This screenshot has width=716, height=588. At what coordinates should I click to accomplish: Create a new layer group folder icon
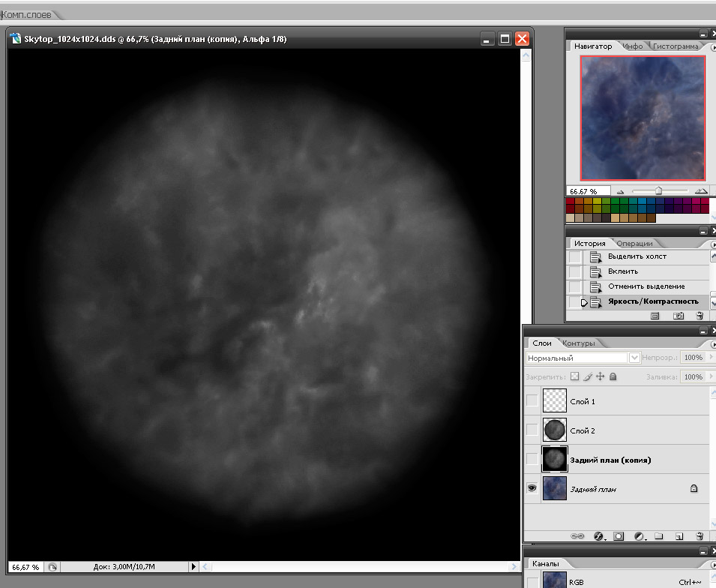pyautogui.click(x=659, y=536)
